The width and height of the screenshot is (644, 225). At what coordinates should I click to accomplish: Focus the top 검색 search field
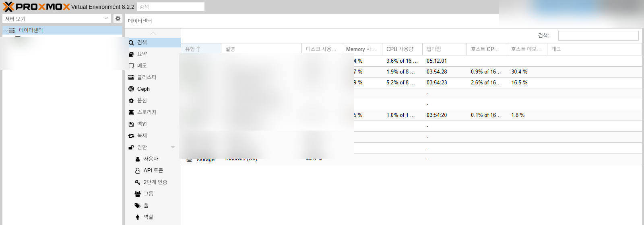click(x=171, y=7)
